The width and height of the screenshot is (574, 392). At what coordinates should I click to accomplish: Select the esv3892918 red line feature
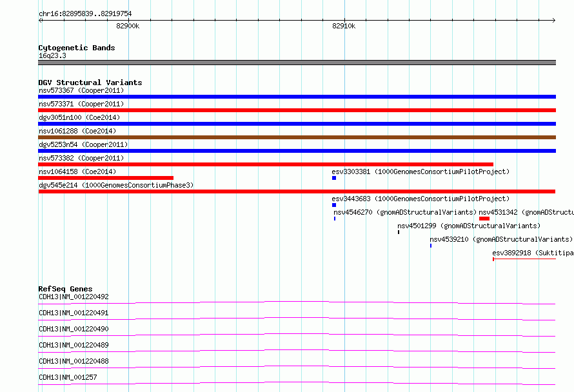(x=524, y=259)
